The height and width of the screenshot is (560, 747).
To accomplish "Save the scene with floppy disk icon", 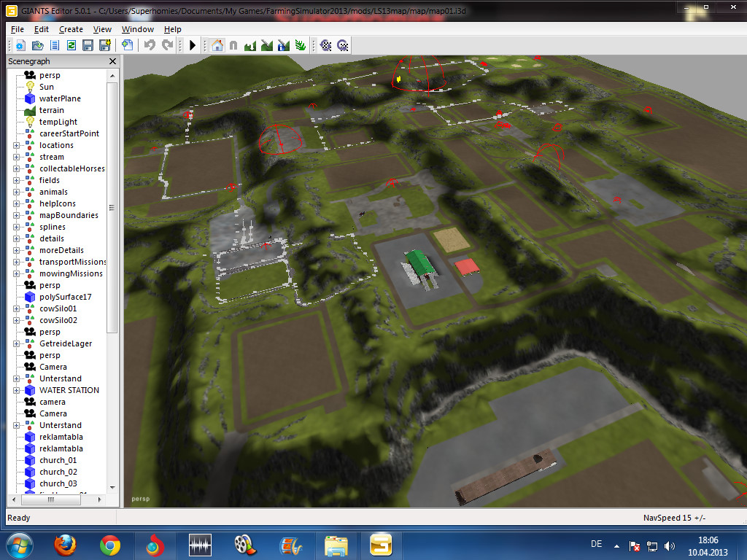I will coord(88,46).
